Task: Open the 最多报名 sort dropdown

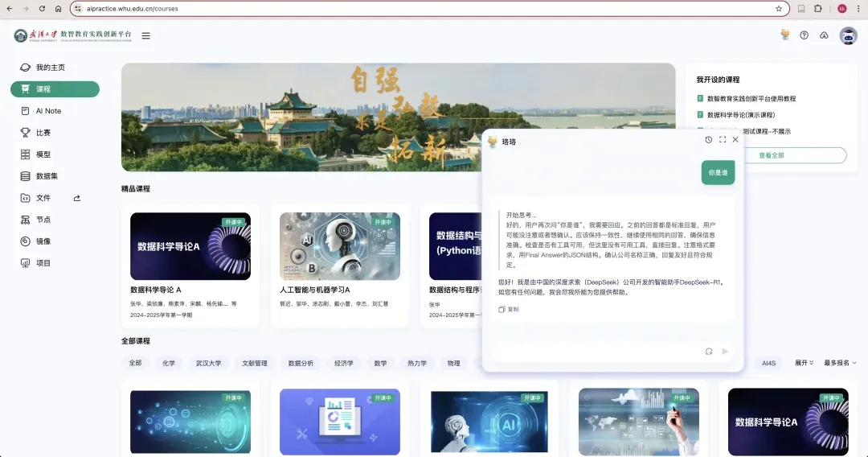Action: (840, 364)
